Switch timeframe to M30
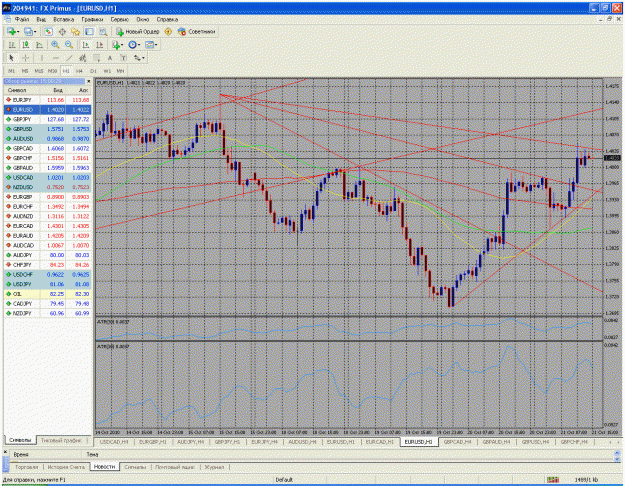The width and height of the screenshot is (625, 486). 52,71
